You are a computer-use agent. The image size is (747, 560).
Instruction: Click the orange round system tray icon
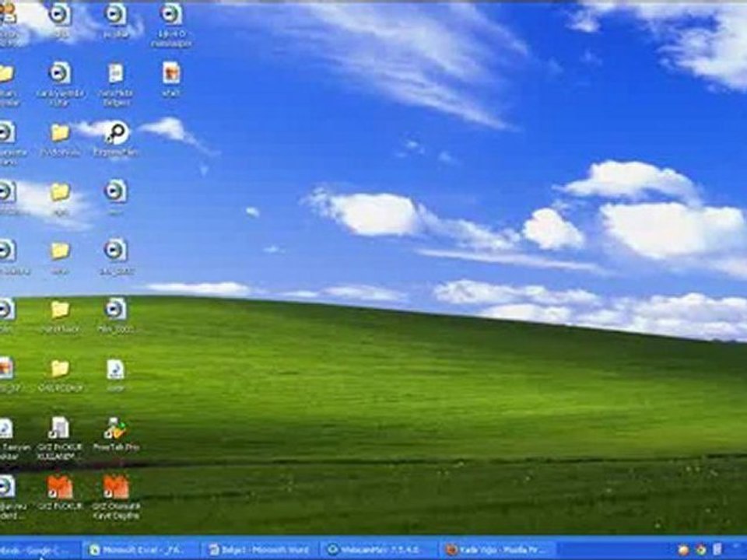683,550
